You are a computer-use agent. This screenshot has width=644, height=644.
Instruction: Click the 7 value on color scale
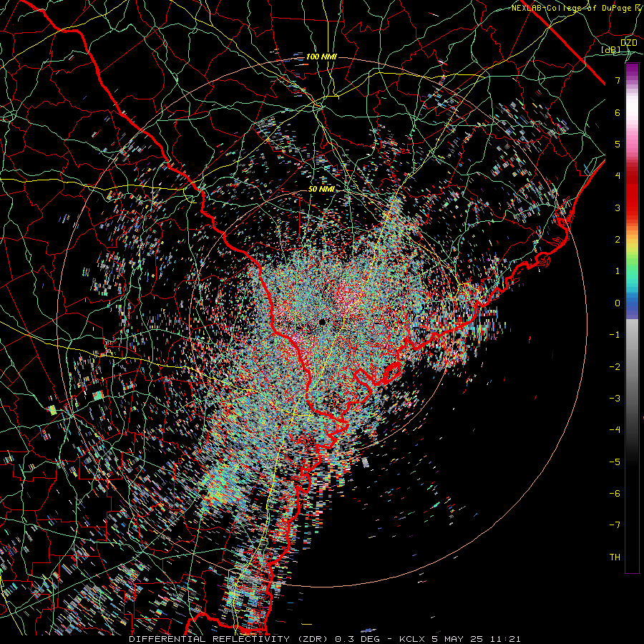[618, 80]
